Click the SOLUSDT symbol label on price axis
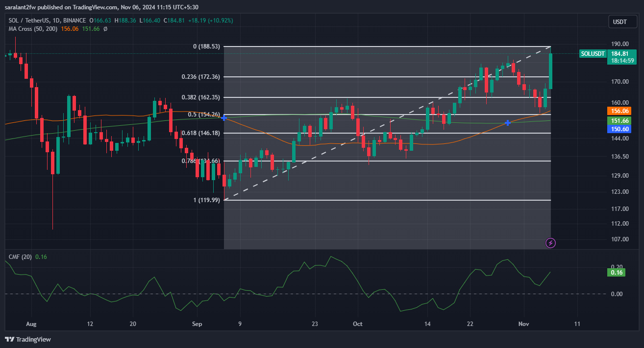This screenshot has width=644, height=348. (x=593, y=54)
